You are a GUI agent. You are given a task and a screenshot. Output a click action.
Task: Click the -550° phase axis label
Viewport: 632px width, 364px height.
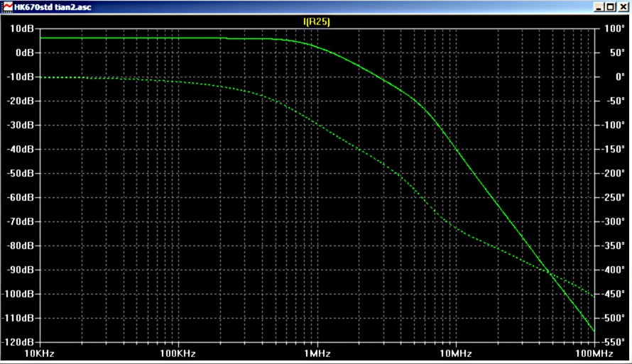point(613,342)
